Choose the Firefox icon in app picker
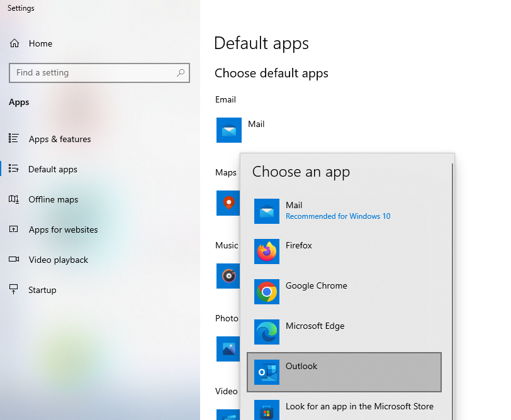This screenshot has height=420, width=511. [267, 251]
